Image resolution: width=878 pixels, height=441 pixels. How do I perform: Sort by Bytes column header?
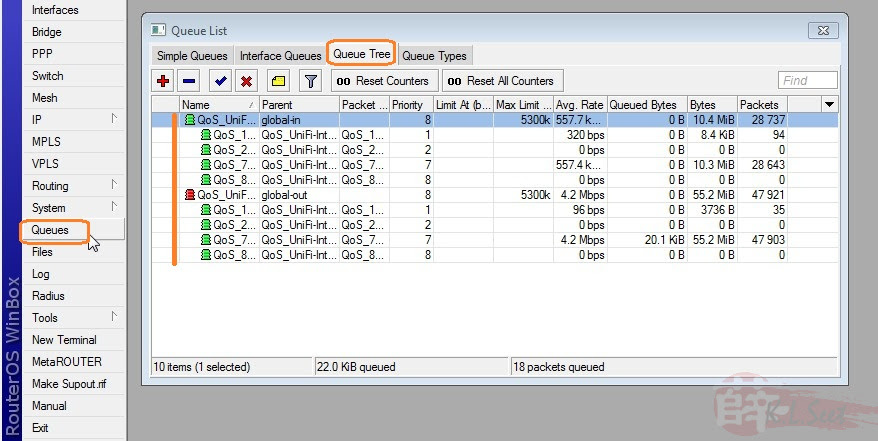pyautogui.click(x=712, y=105)
